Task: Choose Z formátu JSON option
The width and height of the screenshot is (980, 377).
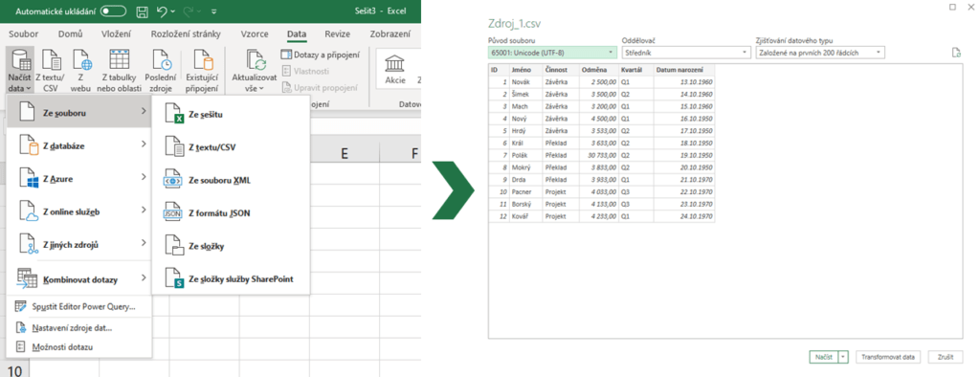Action: click(x=230, y=213)
